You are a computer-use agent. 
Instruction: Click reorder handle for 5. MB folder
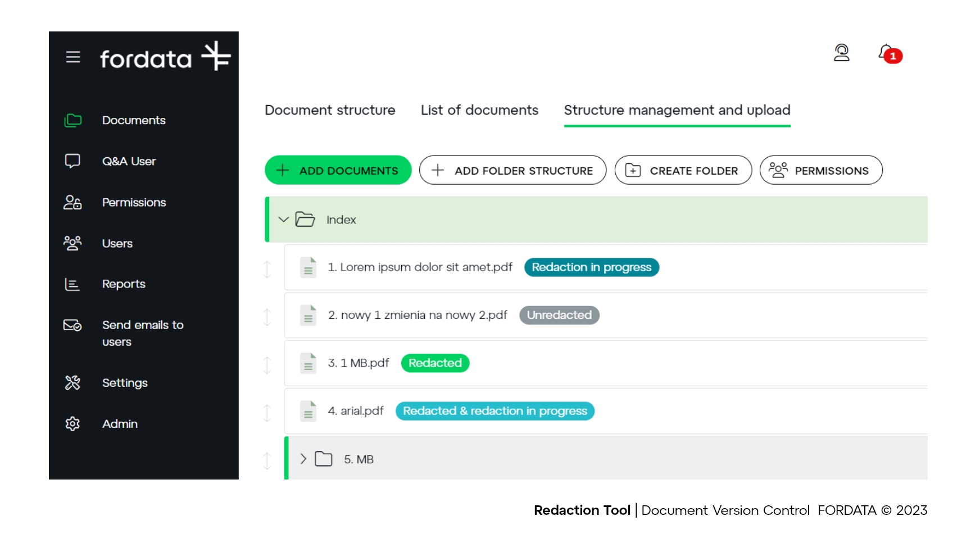[x=267, y=461]
